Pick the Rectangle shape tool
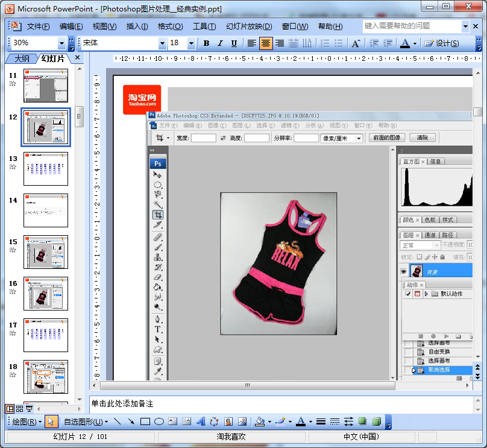This screenshot has width=487, height=448. tap(145, 421)
